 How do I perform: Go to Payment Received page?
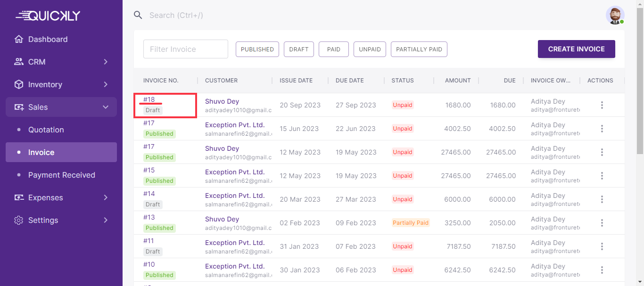click(61, 175)
